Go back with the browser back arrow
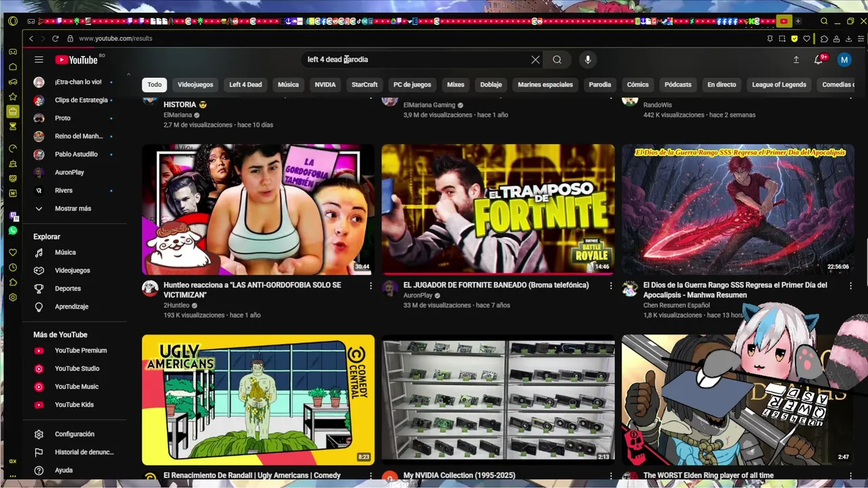 coord(31,39)
